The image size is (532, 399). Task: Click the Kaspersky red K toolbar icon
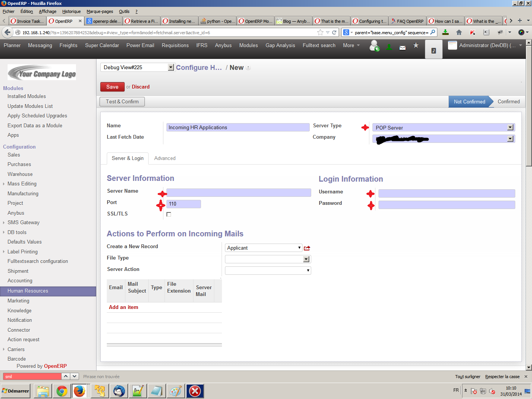(472, 32)
